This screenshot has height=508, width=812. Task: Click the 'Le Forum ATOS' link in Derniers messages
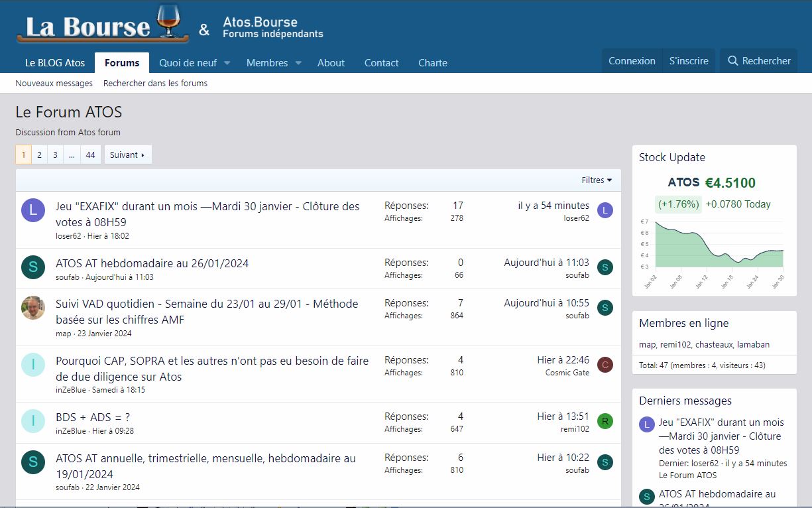(x=687, y=475)
